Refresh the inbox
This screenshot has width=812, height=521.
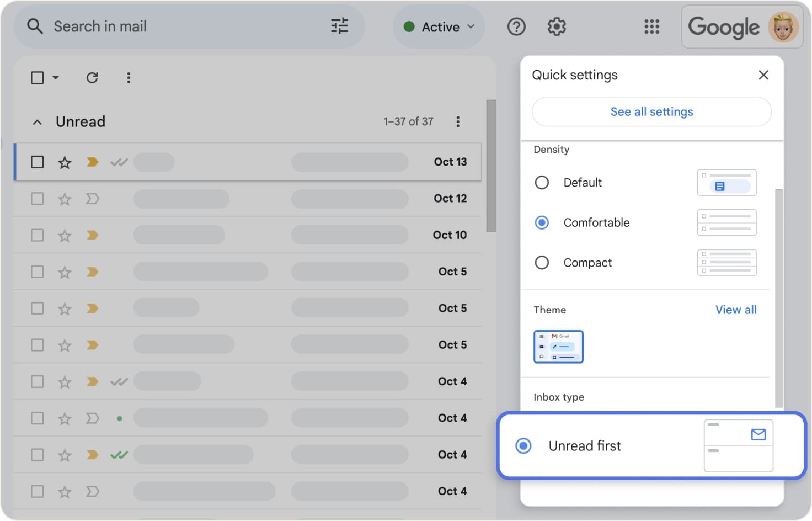coord(92,77)
